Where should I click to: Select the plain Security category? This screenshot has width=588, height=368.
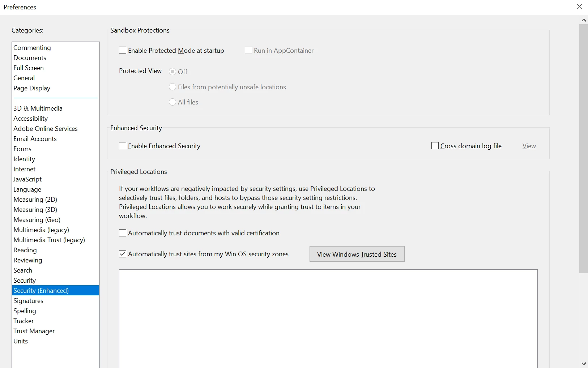pos(56,281)
